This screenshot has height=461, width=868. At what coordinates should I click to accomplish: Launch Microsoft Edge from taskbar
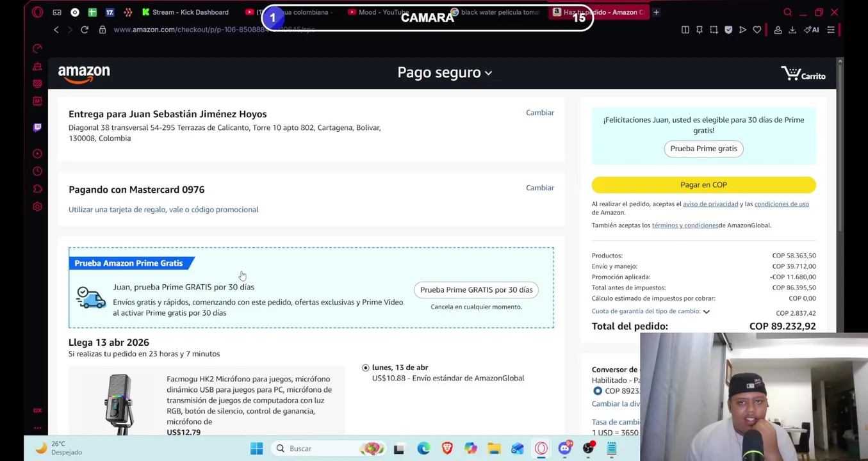coord(423,448)
